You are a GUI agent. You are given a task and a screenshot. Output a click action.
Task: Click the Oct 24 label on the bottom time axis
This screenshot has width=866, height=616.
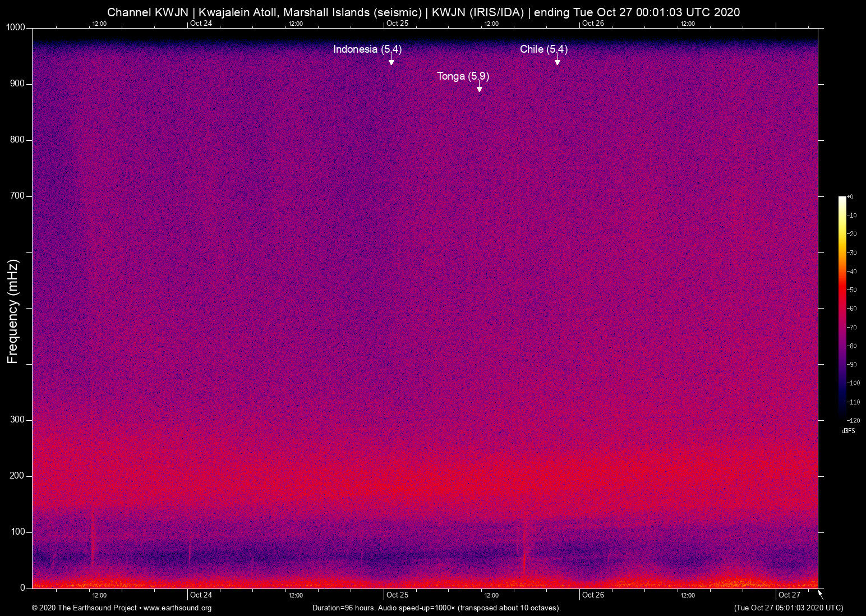[201, 595]
